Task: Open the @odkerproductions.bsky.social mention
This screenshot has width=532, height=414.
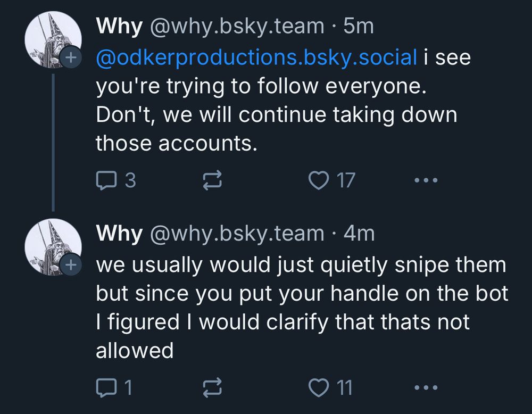Action: [256, 57]
